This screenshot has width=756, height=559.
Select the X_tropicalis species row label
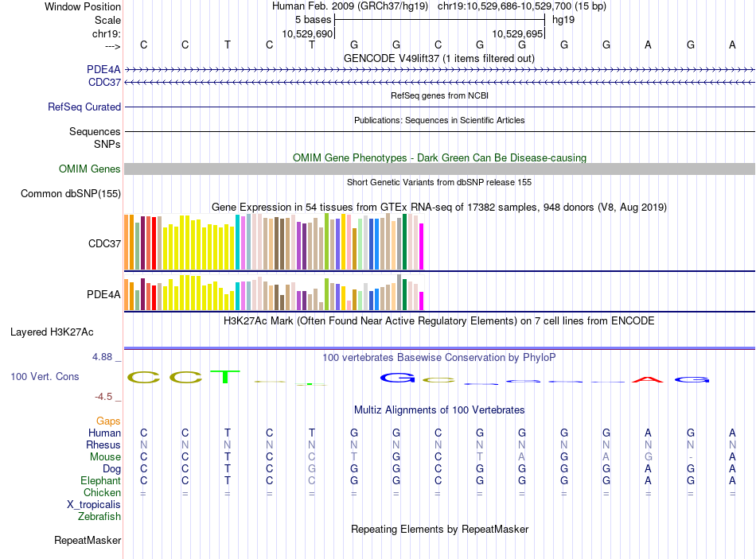94,505
